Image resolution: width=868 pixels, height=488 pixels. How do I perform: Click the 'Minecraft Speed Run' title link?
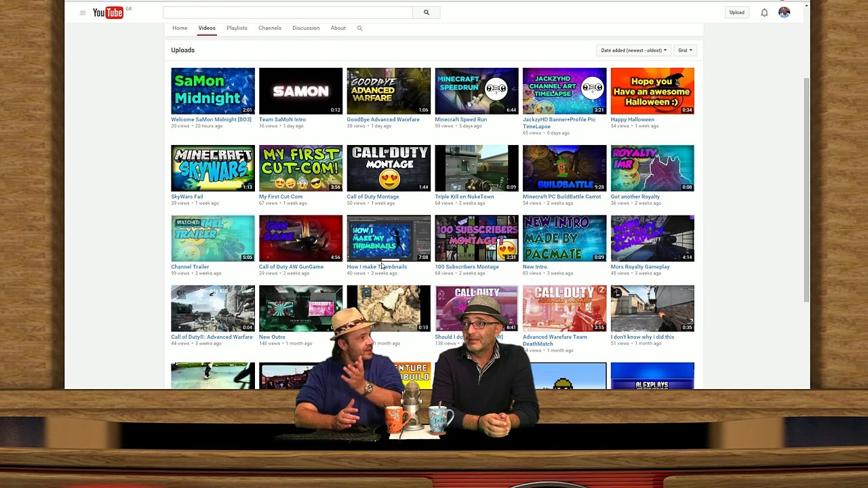pos(460,119)
